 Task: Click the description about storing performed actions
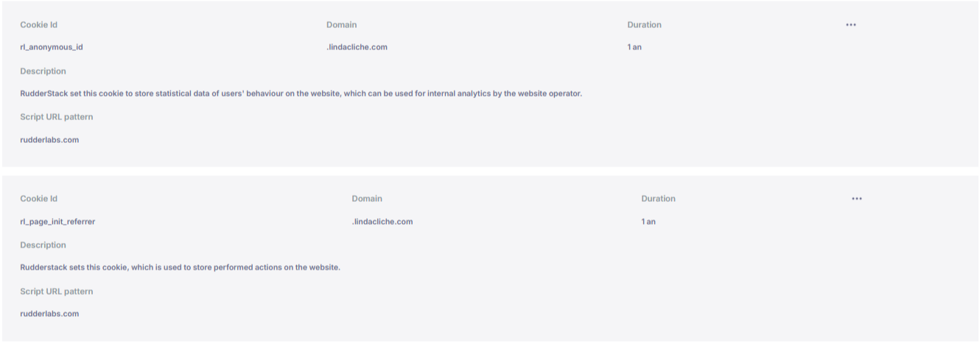pyautogui.click(x=180, y=267)
